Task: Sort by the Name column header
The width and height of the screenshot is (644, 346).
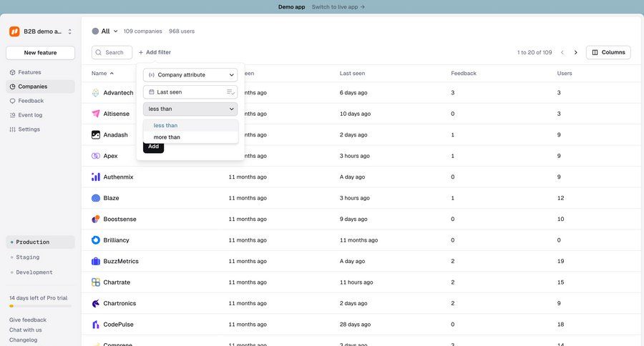Action: [x=102, y=74]
